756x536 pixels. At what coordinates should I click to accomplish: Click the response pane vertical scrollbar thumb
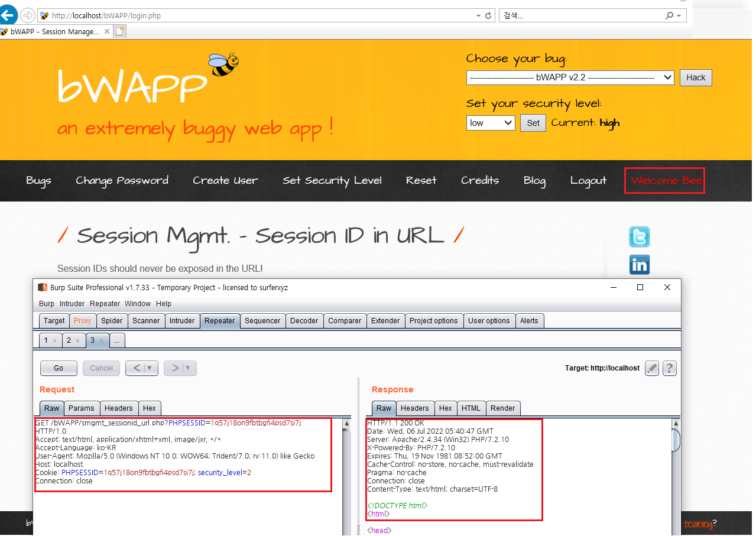coord(676,440)
